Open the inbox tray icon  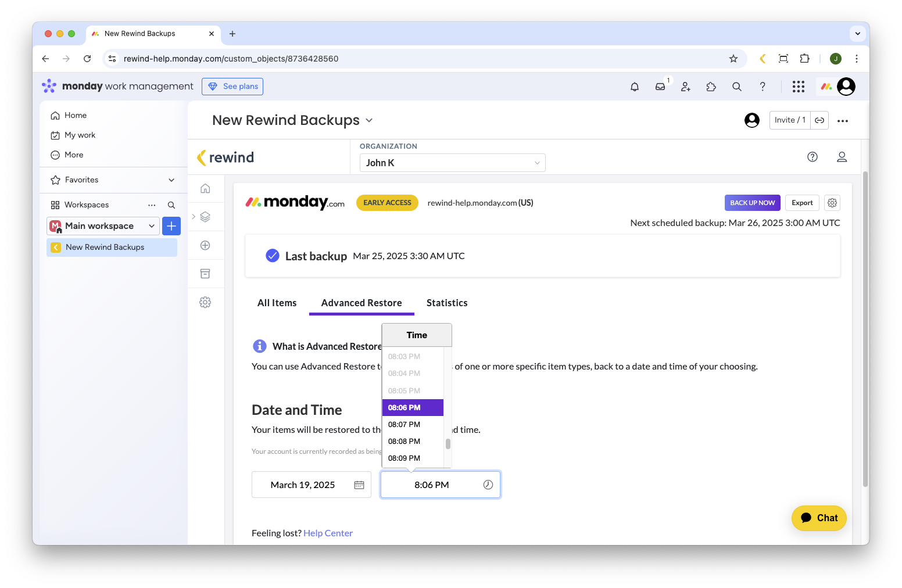(660, 87)
